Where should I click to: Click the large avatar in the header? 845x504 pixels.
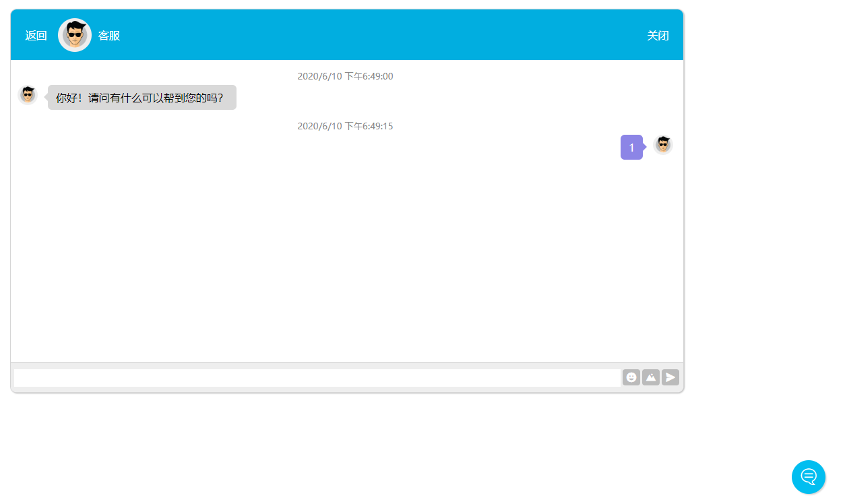click(x=75, y=35)
